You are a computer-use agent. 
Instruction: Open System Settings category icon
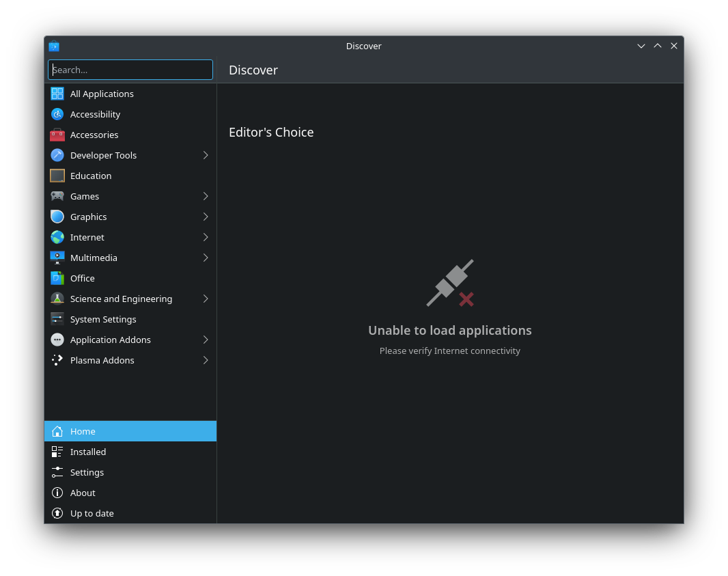57,319
